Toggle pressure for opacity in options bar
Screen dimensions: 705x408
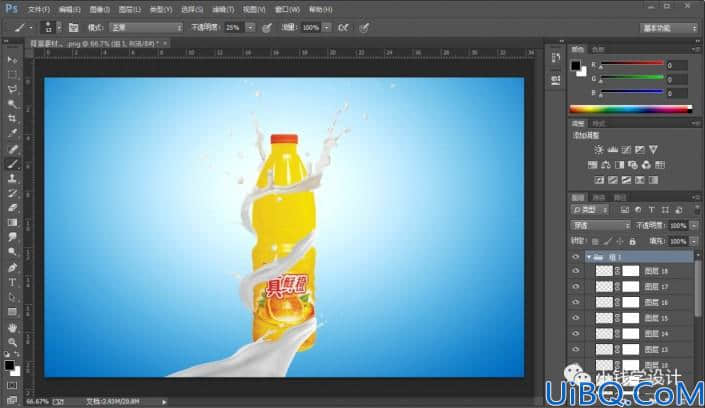(x=267, y=27)
